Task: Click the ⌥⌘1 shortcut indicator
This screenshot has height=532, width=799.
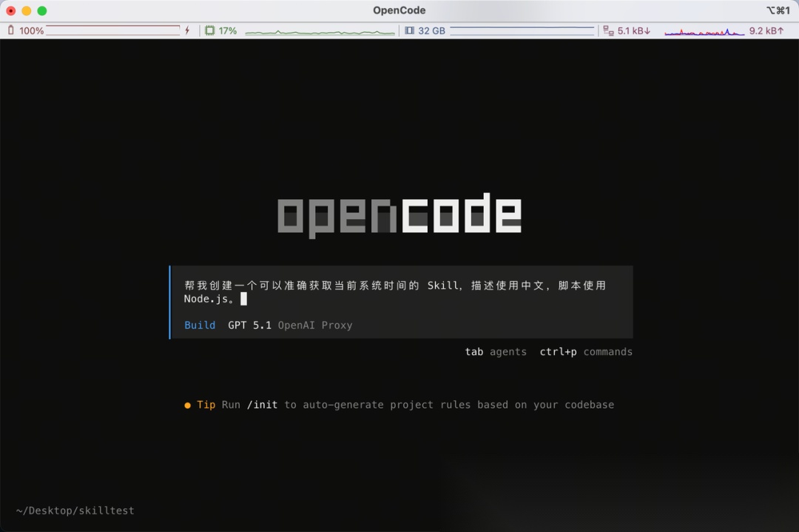Action: [778, 10]
